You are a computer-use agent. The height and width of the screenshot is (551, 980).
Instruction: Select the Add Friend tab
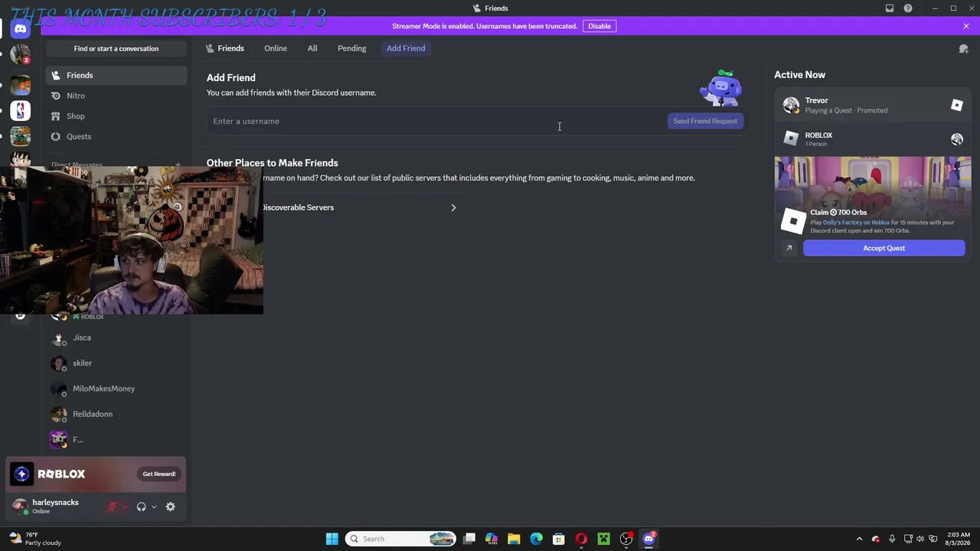coord(406,48)
